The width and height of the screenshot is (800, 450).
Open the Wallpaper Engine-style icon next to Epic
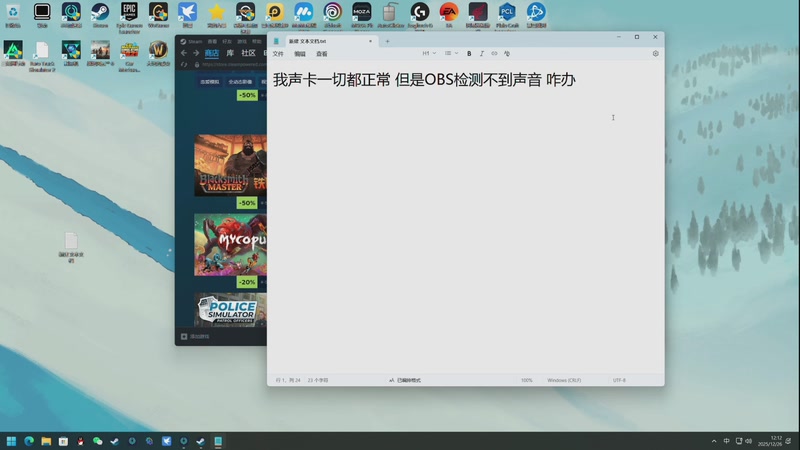point(158,15)
